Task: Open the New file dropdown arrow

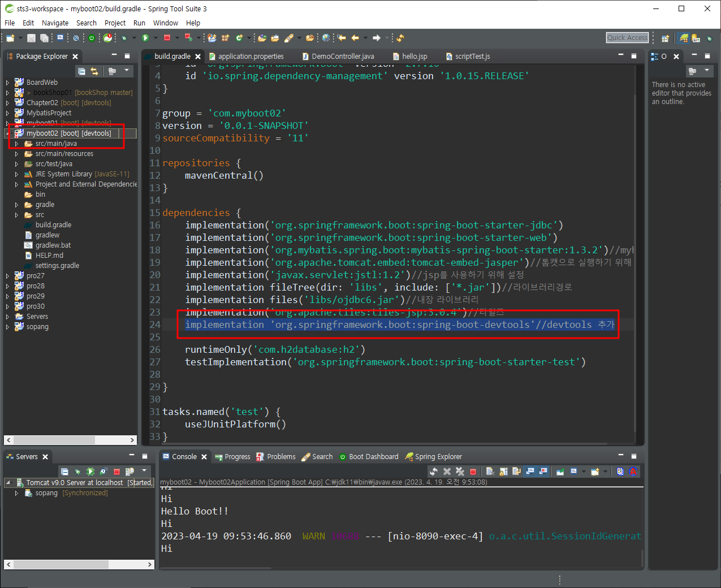Action: point(21,38)
